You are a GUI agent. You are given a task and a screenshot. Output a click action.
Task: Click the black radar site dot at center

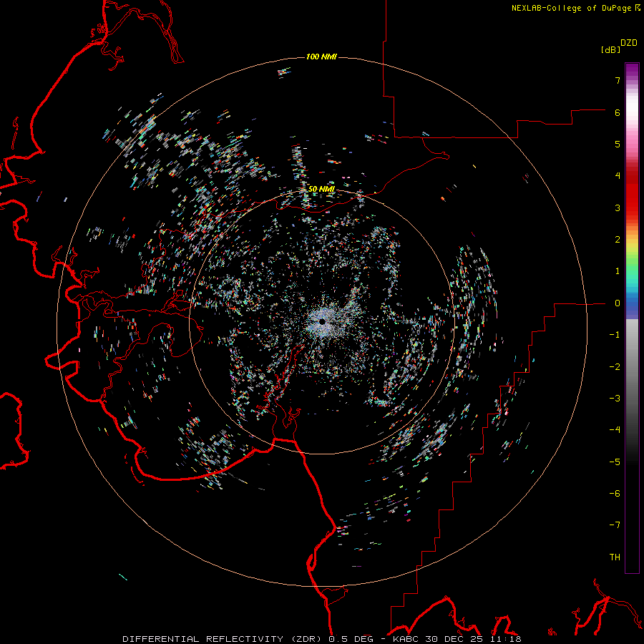[322, 321]
